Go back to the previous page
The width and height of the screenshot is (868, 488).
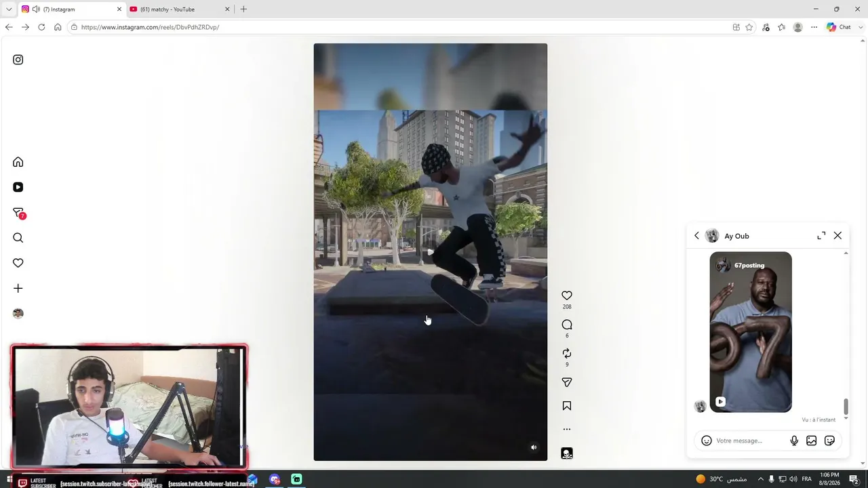[9, 27]
